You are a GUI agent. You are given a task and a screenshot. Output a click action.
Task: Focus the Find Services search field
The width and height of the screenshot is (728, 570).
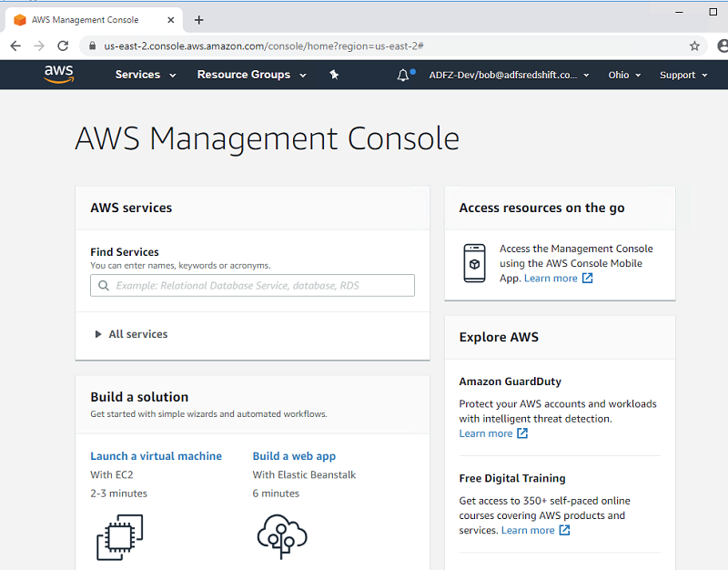pyautogui.click(x=252, y=285)
